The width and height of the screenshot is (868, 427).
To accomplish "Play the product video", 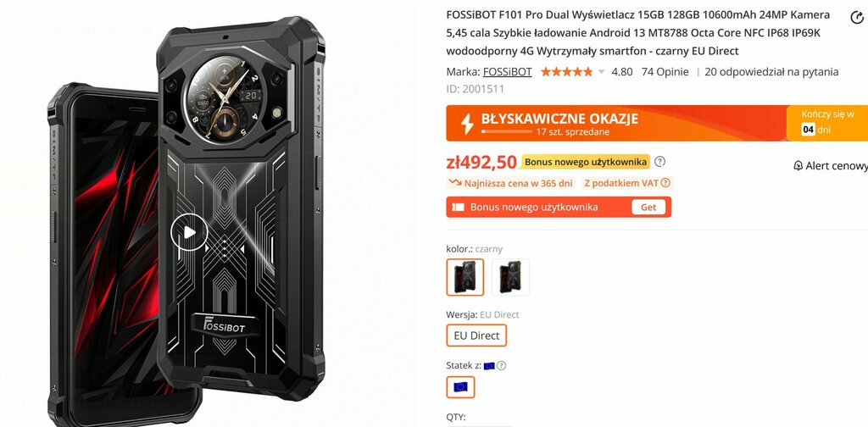I will click(189, 232).
